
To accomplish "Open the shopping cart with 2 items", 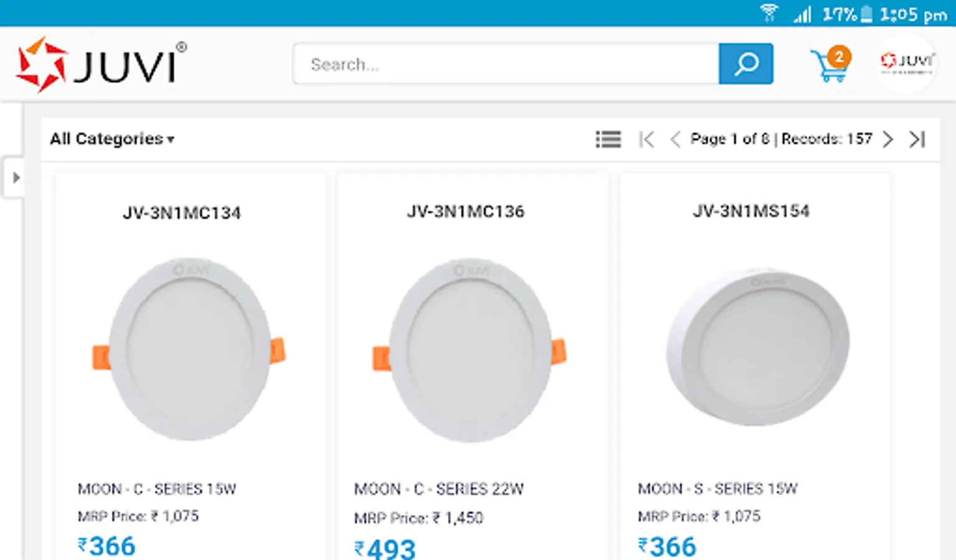I will point(831,64).
